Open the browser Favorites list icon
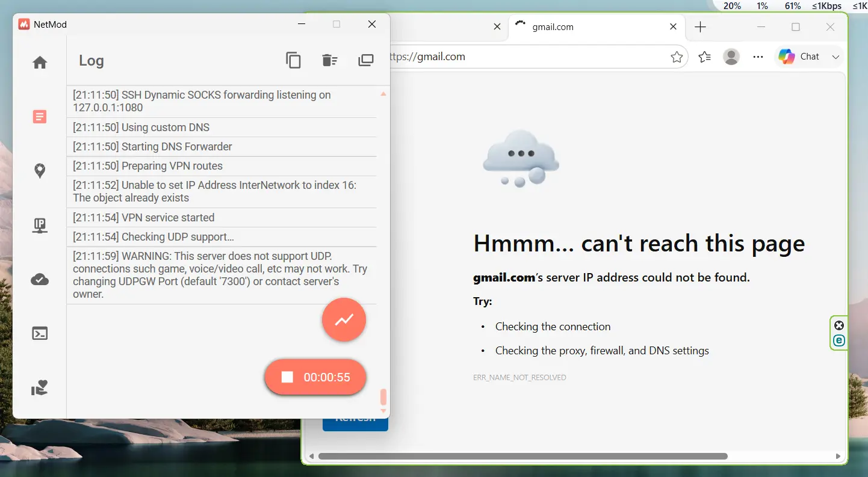 pos(704,57)
